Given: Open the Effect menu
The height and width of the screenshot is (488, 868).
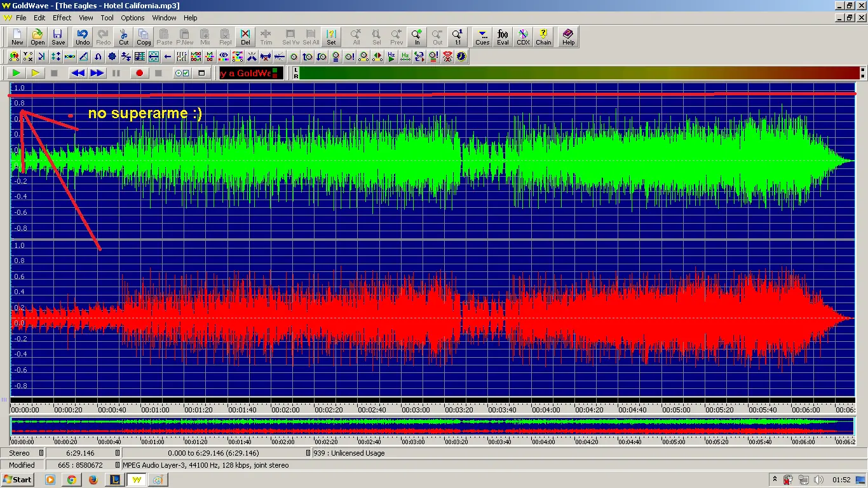Looking at the screenshot, I should [62, 18].
